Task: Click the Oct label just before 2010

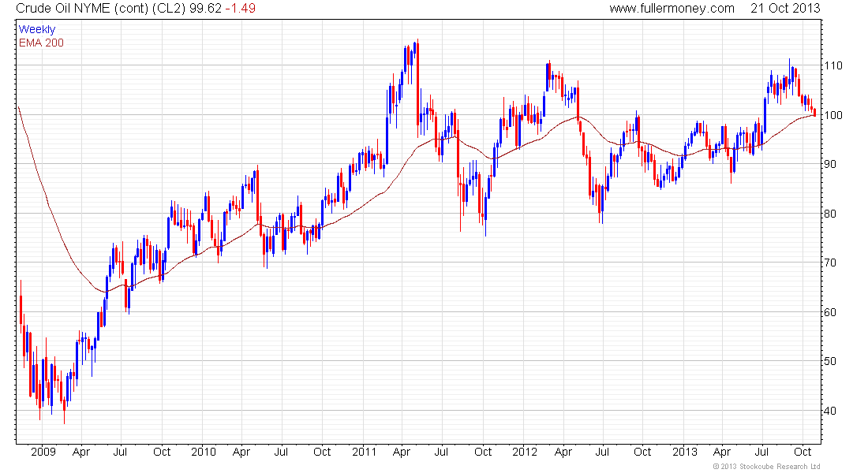Action: point(162,452)
